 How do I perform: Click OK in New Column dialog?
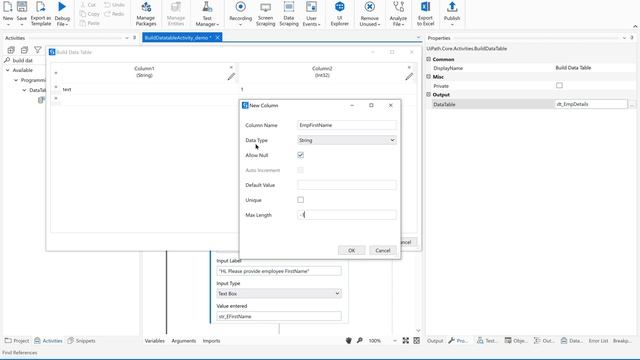point(351,250)
